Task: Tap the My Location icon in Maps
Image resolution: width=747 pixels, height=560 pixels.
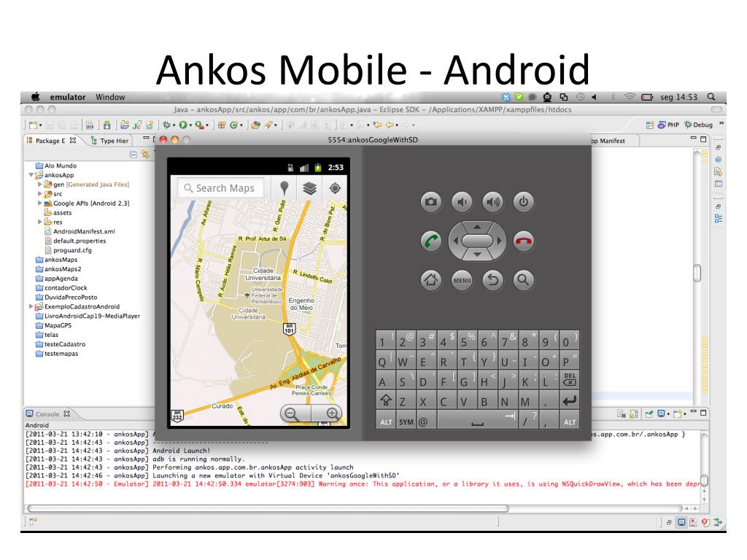Action: (336, 188)
